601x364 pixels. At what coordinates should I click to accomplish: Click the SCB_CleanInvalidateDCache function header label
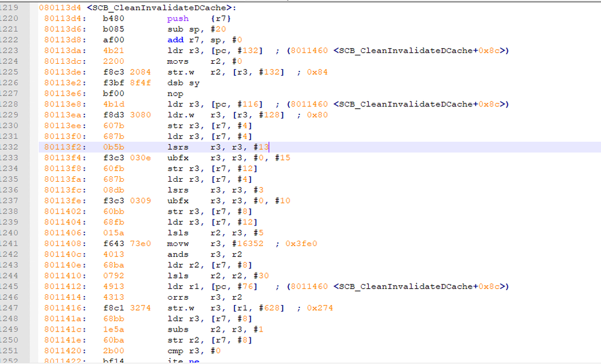coord(161,8)
